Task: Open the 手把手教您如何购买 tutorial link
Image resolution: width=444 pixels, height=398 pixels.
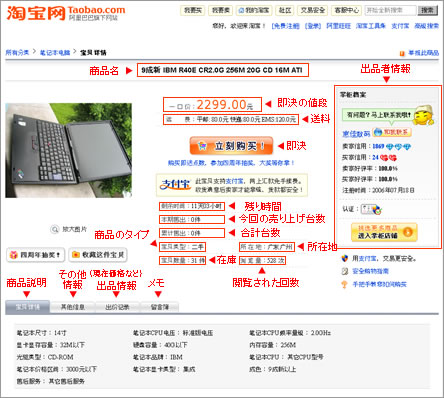Action: point(380,284)
